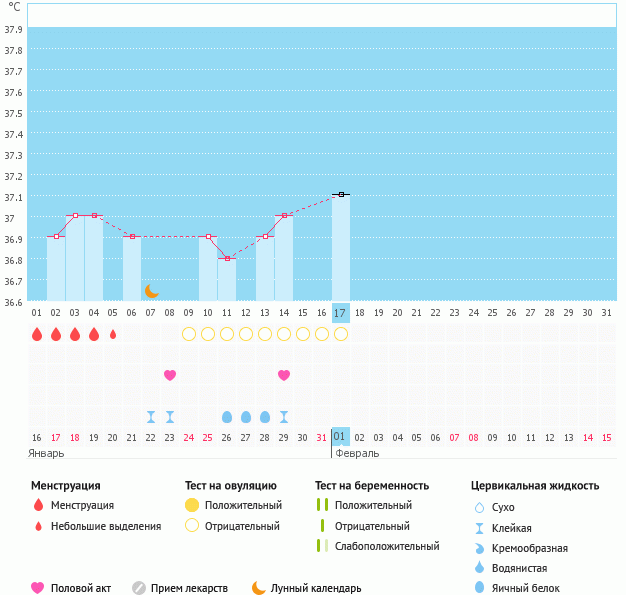
Task: Select the lowest temperature point on day 11
Action: tap(227, 258)
